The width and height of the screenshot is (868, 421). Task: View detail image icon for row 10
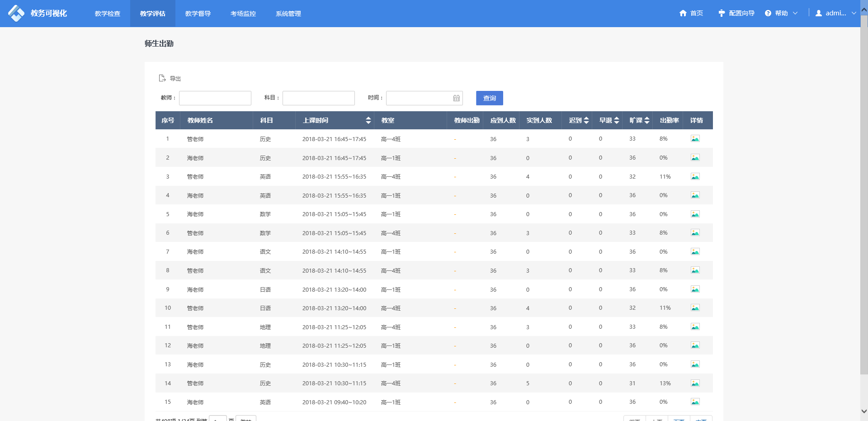[x=695, y=308]
